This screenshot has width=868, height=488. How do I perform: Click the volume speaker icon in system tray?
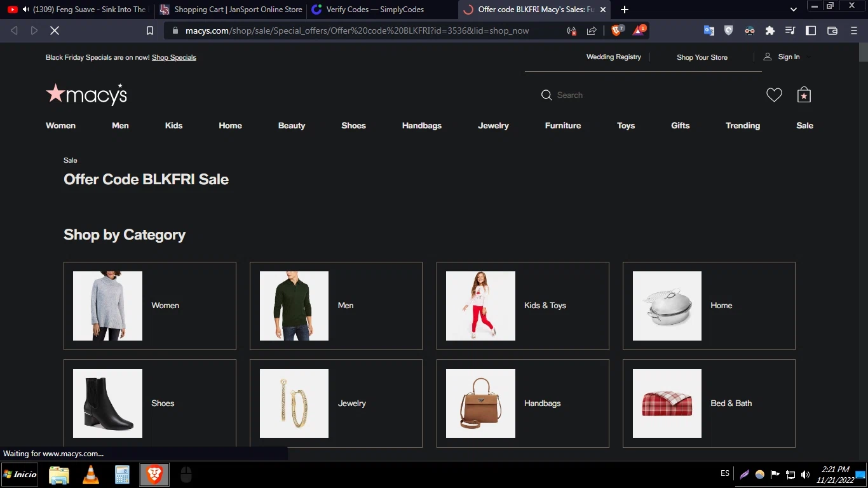[805, 475]
